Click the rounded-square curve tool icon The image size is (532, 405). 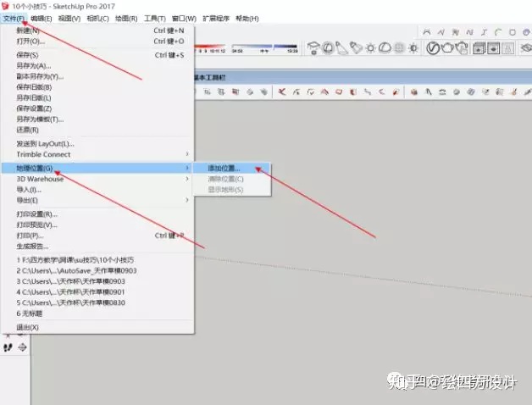click(x=513, y=32)
